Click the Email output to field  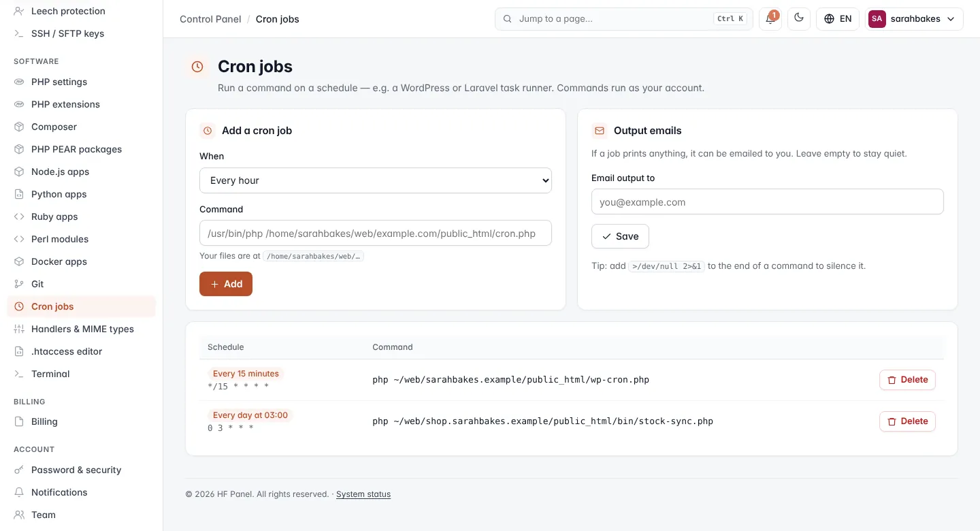768,202
